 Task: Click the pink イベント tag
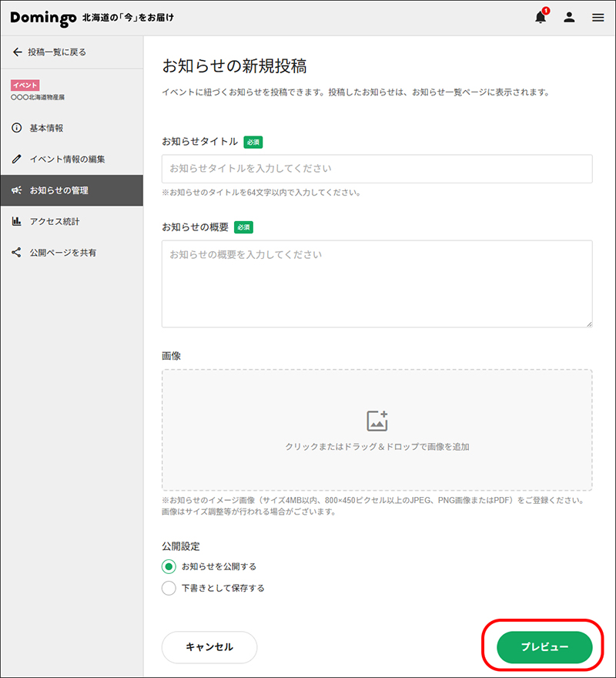tap(25, 86)
